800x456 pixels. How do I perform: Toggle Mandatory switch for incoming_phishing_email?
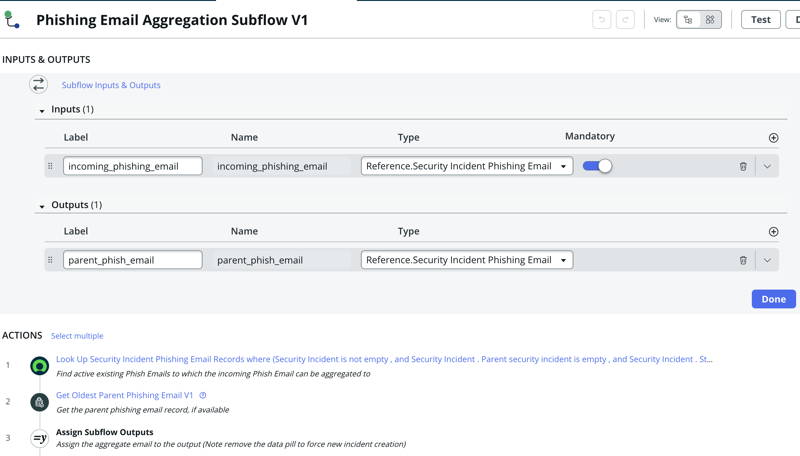[x=597, y=166]
